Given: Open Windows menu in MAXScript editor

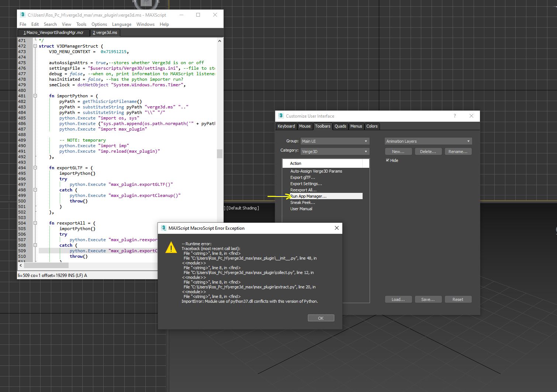Looking at the screenshot, I should pyautogui.click(x=145, y=24).
